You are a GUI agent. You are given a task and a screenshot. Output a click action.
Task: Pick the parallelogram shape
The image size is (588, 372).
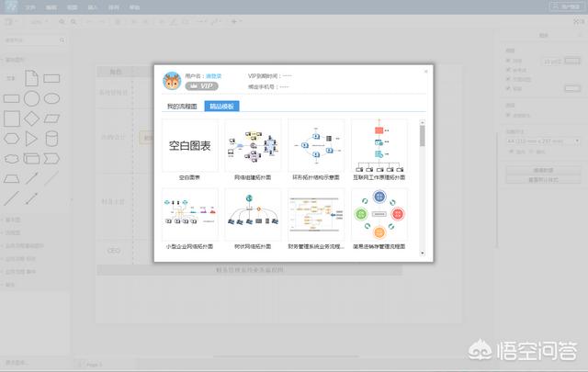51,118
